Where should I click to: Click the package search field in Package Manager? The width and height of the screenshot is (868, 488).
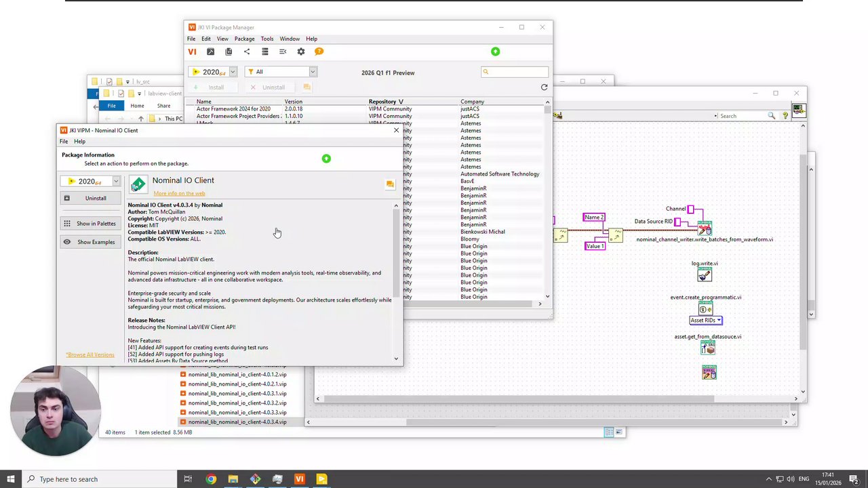[x=515, y=72]
